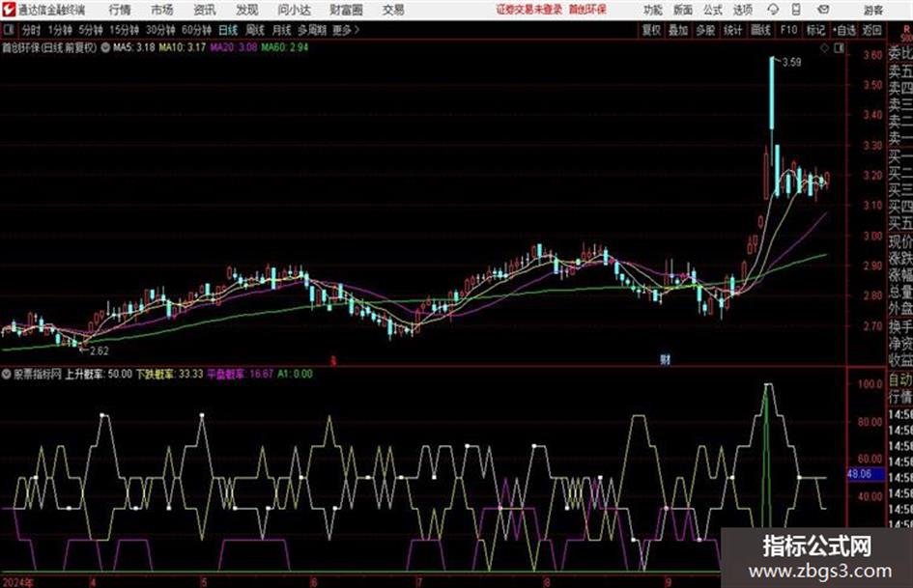Switch to 月线 monthly period
The height and width of the screenshot is (588, 913).
pos(282,30)
